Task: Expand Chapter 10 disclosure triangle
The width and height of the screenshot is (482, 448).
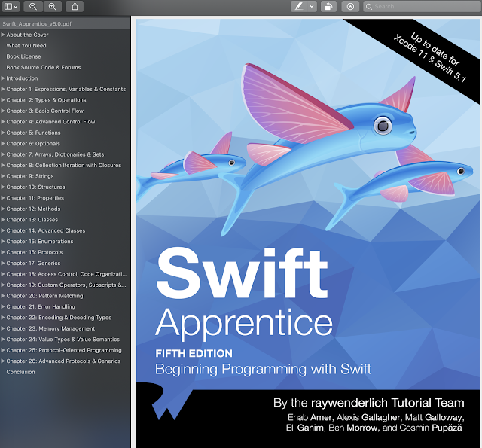Action: [x=3, y=187]
